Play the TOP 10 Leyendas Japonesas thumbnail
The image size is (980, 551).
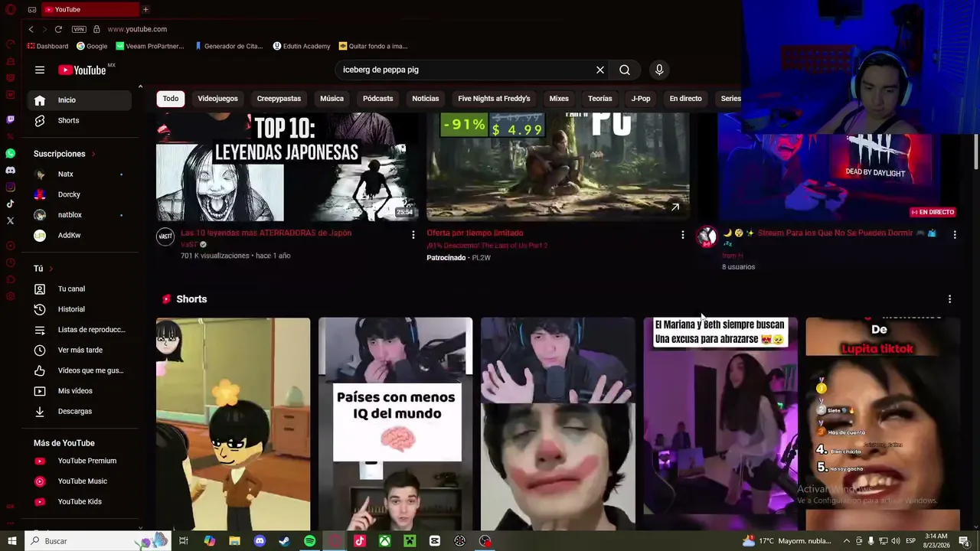click(287, 168)
